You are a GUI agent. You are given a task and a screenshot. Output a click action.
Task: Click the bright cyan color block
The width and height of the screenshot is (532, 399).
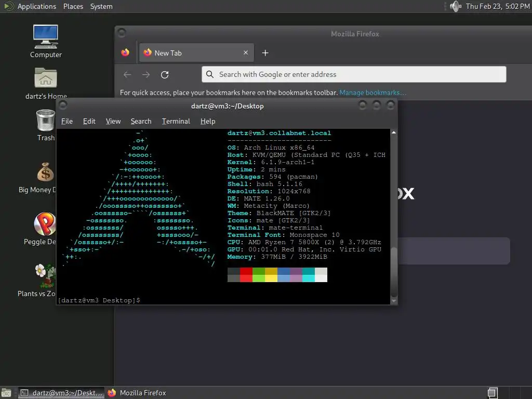[309, 278]
